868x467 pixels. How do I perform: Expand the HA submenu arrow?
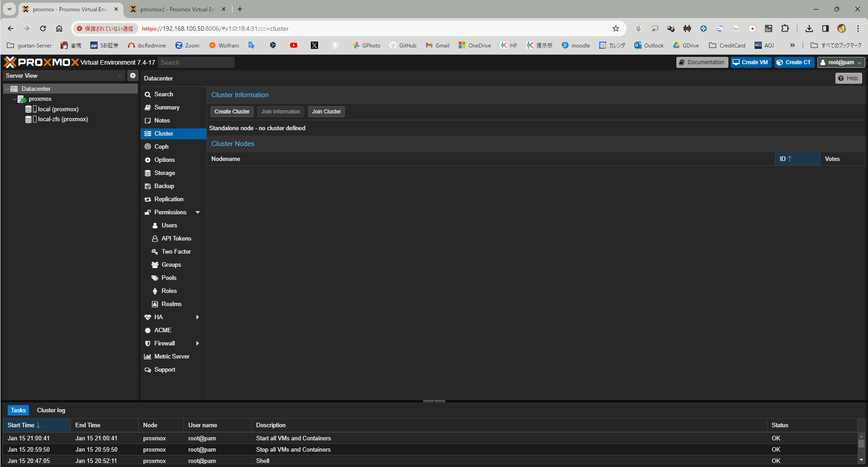197,317
